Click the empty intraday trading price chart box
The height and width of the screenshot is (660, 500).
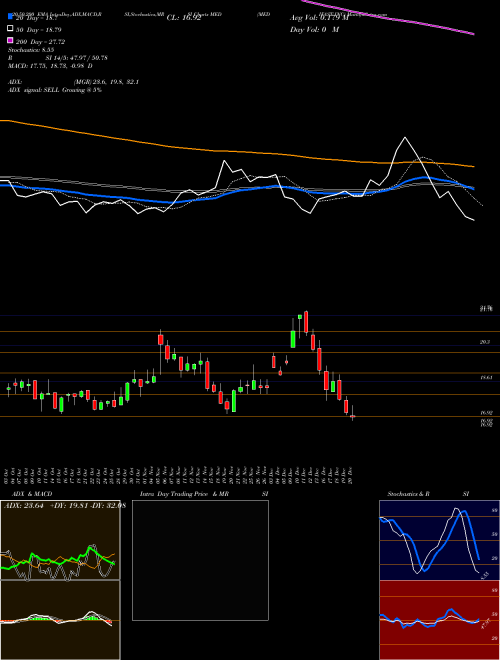tap(200, 560)
